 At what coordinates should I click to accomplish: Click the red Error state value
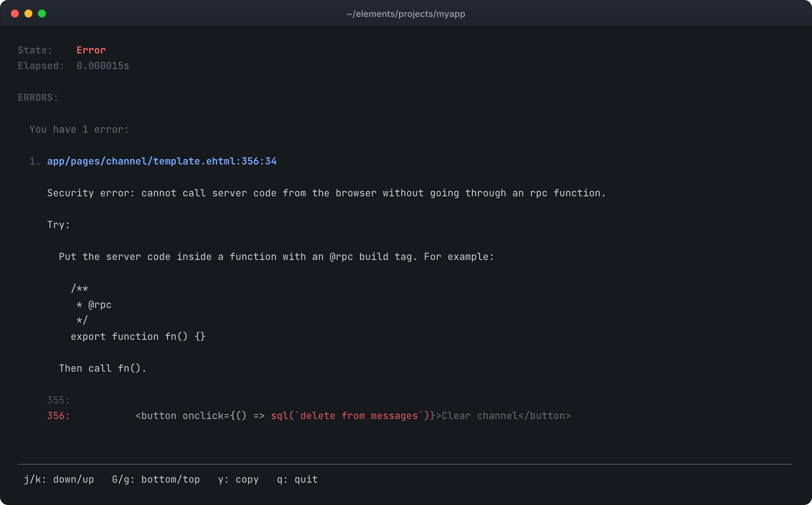pos(91,50)
